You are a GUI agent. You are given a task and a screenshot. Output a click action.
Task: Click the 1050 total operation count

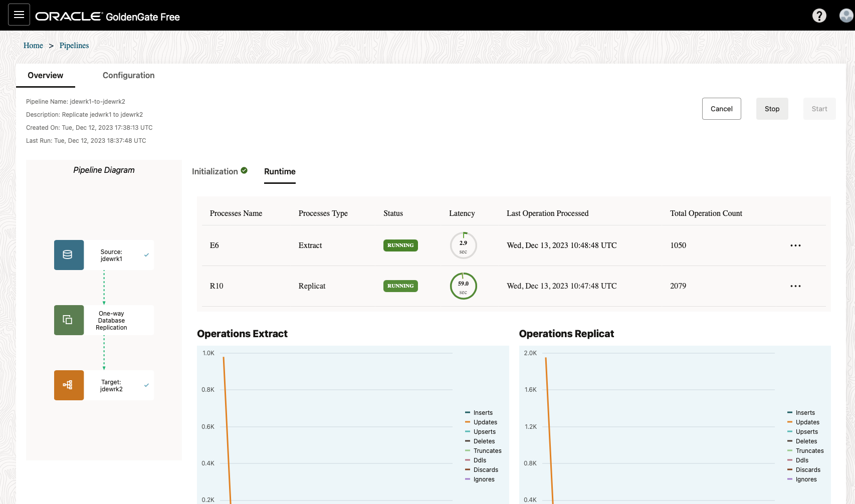678,245
